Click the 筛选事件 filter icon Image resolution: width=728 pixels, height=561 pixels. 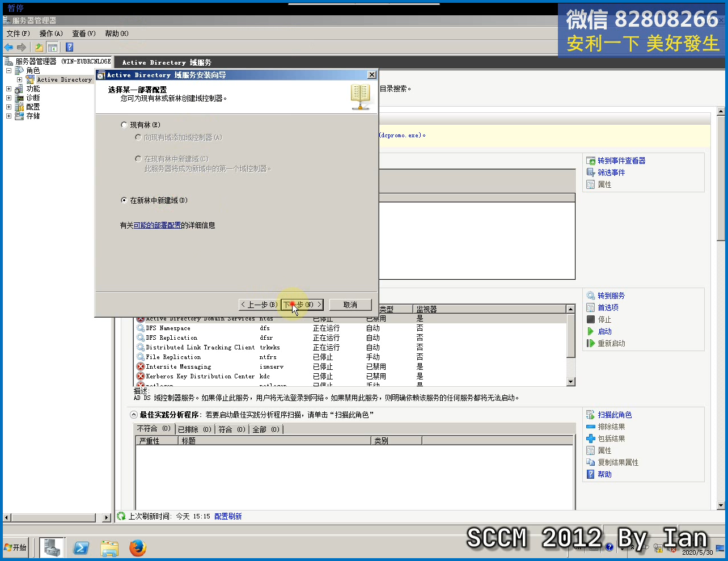point(590,172)
